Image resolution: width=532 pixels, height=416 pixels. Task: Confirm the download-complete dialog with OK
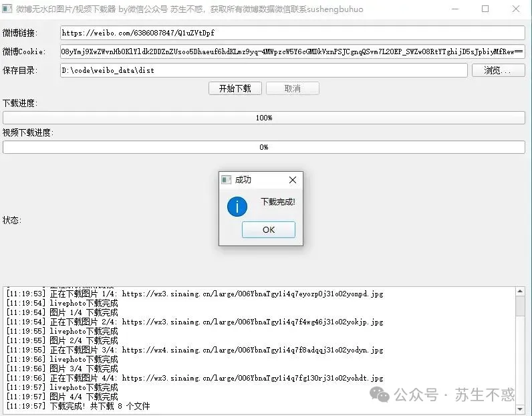coord(269,230)
